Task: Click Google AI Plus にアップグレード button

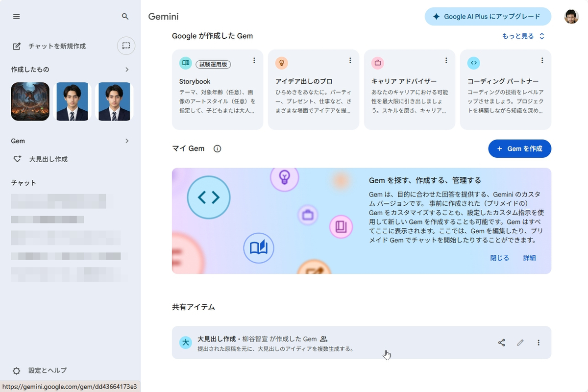Action: click(488, 17)
